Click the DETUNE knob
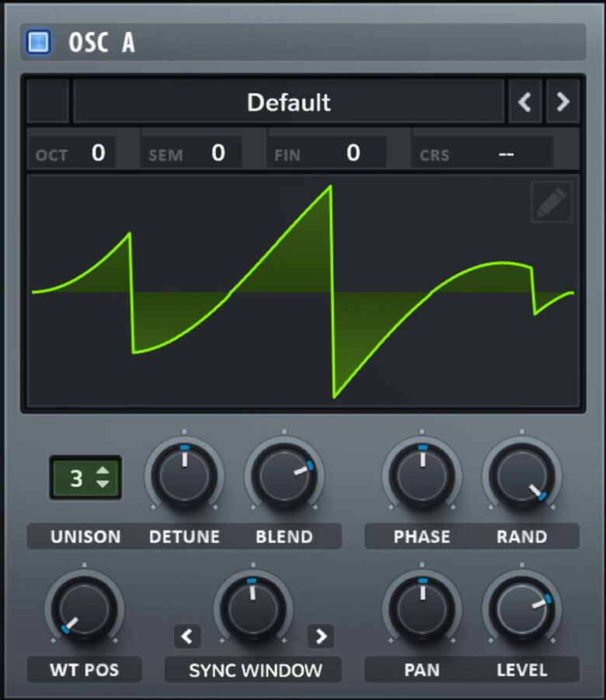Viewport: 606px width, 700px height. [x=184, y=475]
